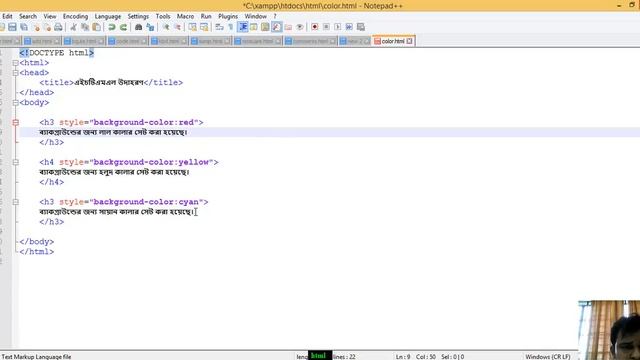This screenshot has width=640, height=360.
Task: Open the Search menu
Action: click(x=28, y=16)
